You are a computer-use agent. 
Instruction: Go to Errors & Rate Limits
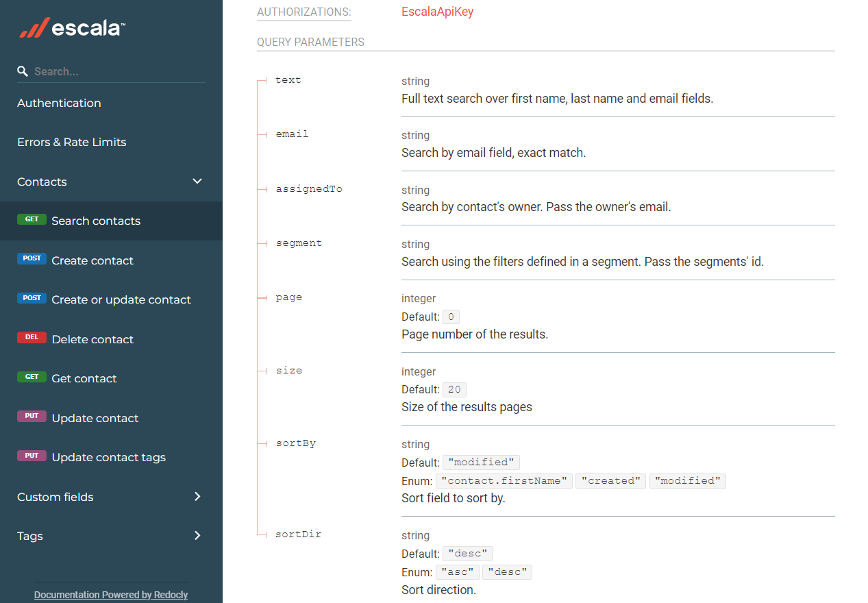point(72,142)
